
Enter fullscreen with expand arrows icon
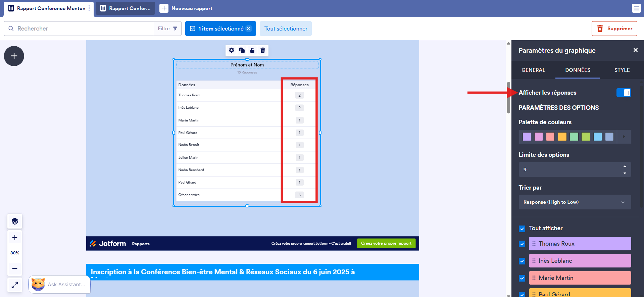click(x=15, y=285)
